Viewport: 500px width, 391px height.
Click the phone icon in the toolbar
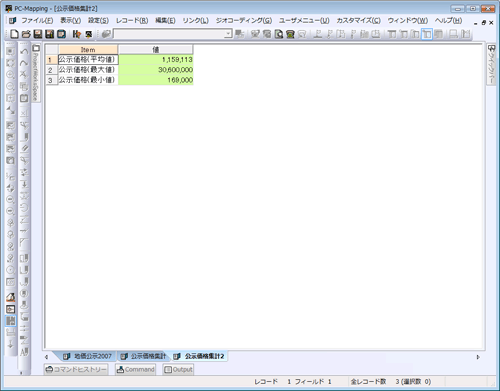tap(290, 34)
